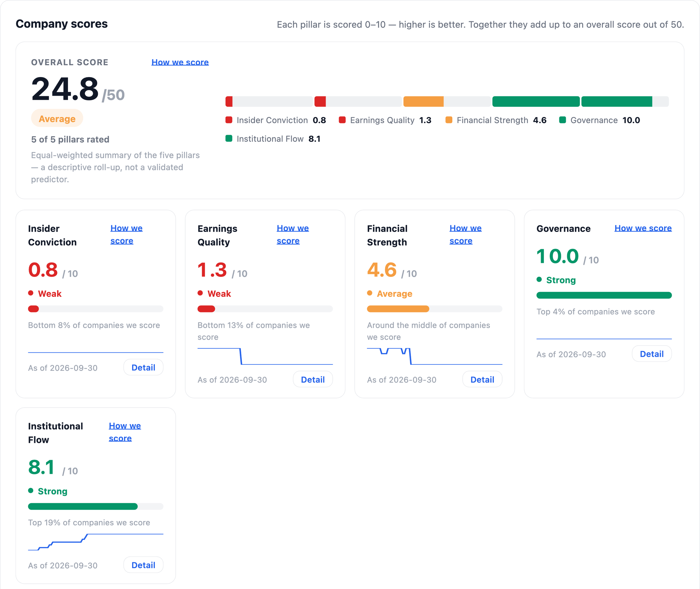Click the Financial Strength 4.6 score
700x589 pixels.
tap(381, 270)
